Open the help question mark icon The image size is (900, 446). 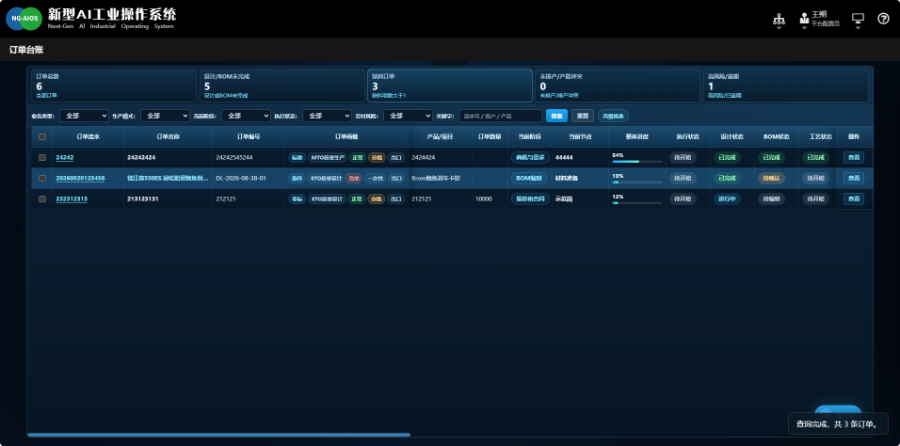coord(883,18)
